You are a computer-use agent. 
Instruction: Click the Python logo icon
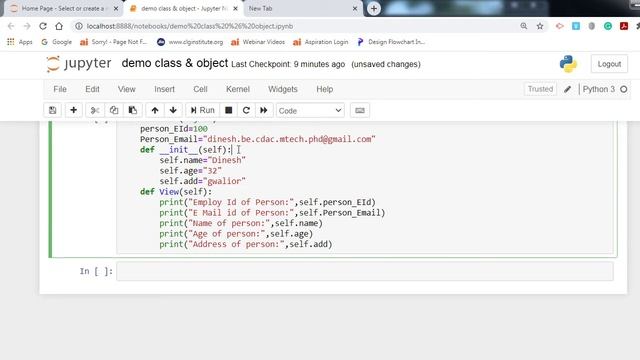[x=568, y=64]
